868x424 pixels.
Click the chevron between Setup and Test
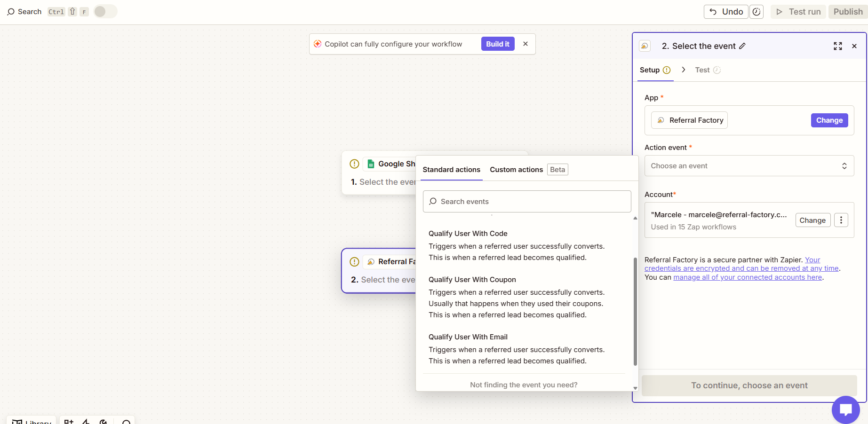(x=684, y=70)
